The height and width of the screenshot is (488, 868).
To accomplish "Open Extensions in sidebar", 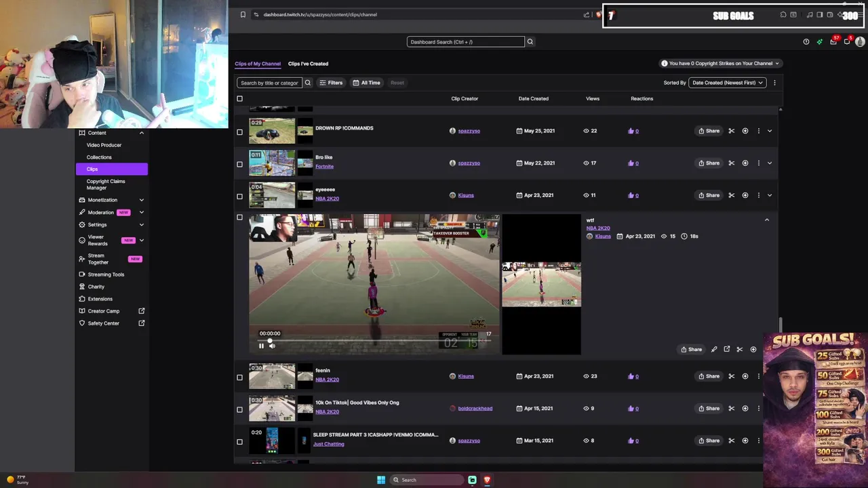I will click(100, 299).
